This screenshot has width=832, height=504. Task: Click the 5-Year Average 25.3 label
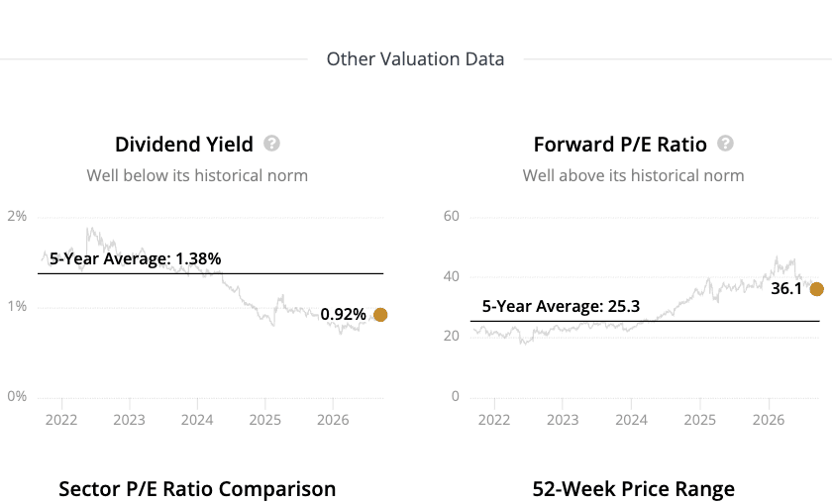(561, 306)
